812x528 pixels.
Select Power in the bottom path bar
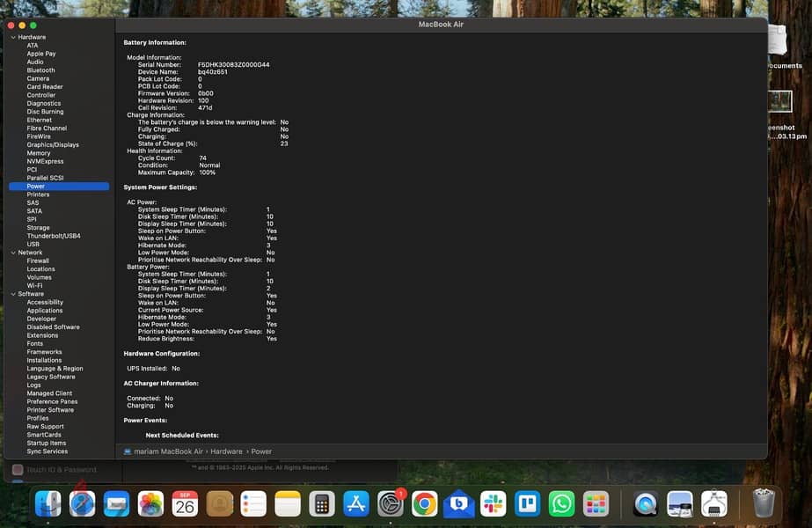click(261, 451)
